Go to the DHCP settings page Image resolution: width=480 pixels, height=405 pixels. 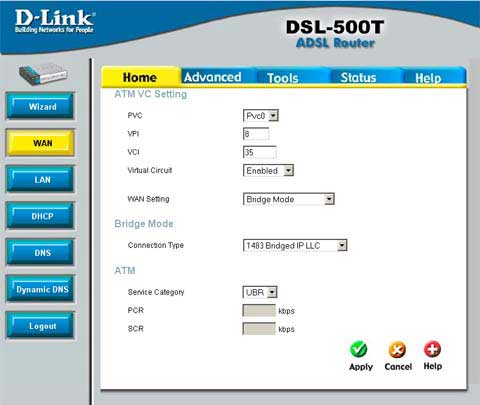[x=40, y=216]
